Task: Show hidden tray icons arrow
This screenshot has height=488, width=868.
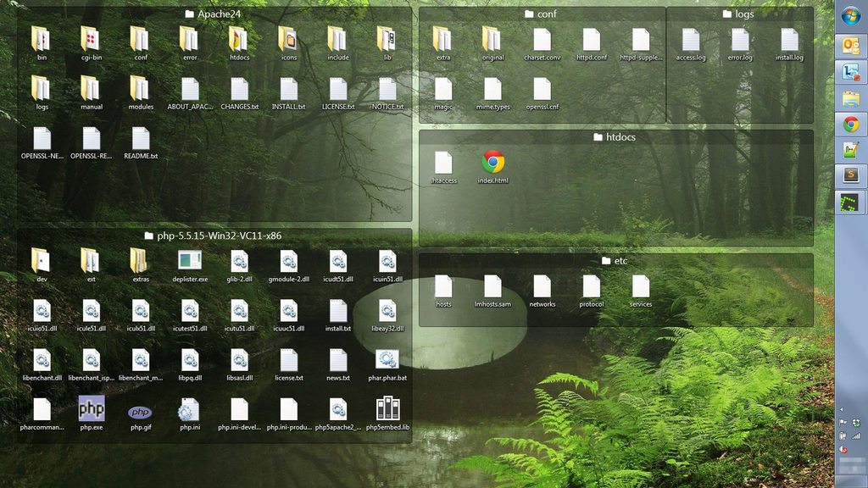Action: 842,410
